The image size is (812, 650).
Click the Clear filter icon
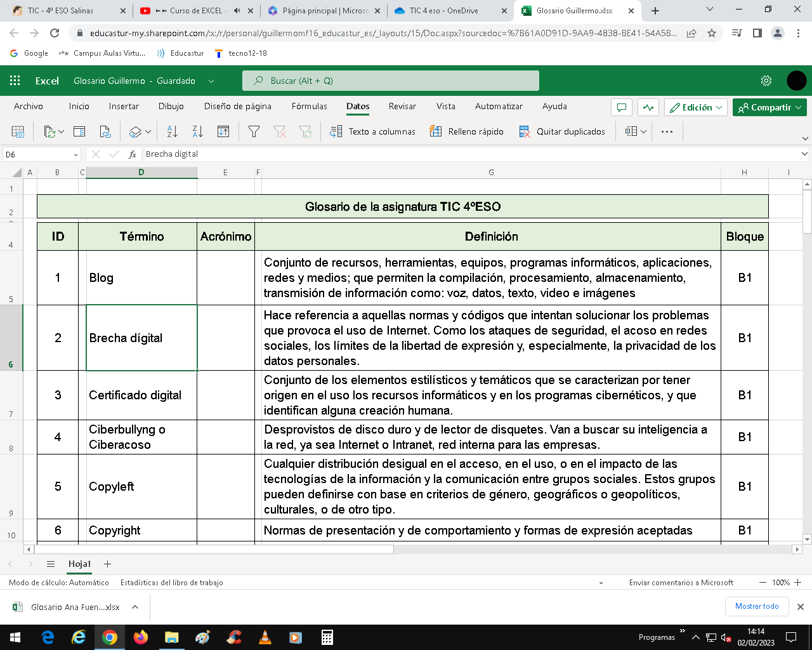point(280,131)
